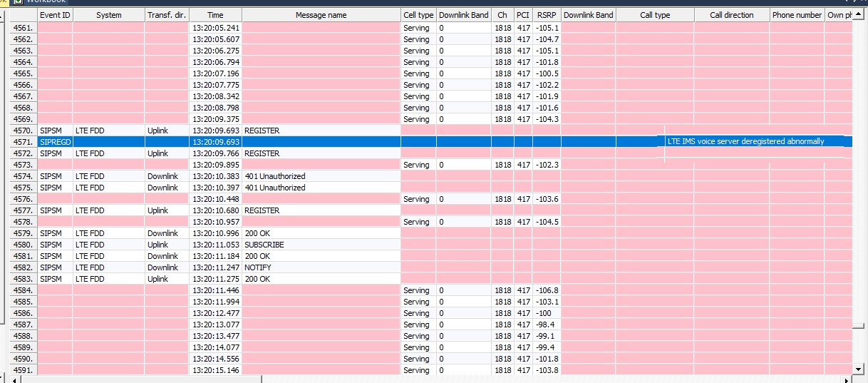Click the Transf. dir. column header

click(x=167, y=15)
